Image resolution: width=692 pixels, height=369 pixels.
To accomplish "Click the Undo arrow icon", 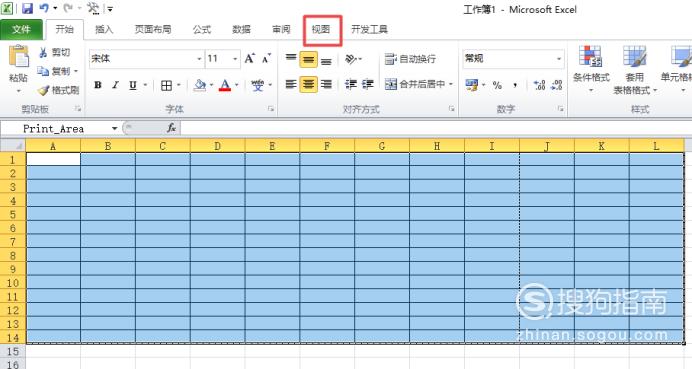I will click(44, 8).
